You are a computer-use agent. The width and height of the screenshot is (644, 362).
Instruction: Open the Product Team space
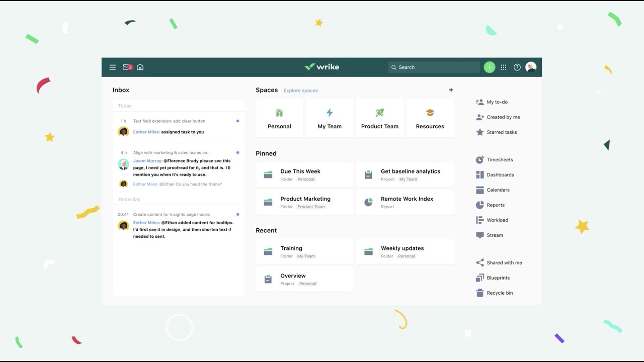(380, 118)
